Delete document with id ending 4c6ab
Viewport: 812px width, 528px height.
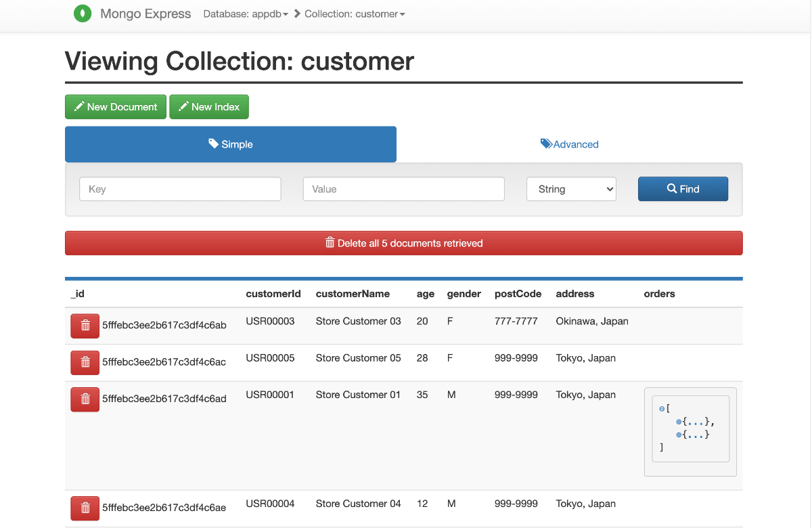(x=85, y=326)
